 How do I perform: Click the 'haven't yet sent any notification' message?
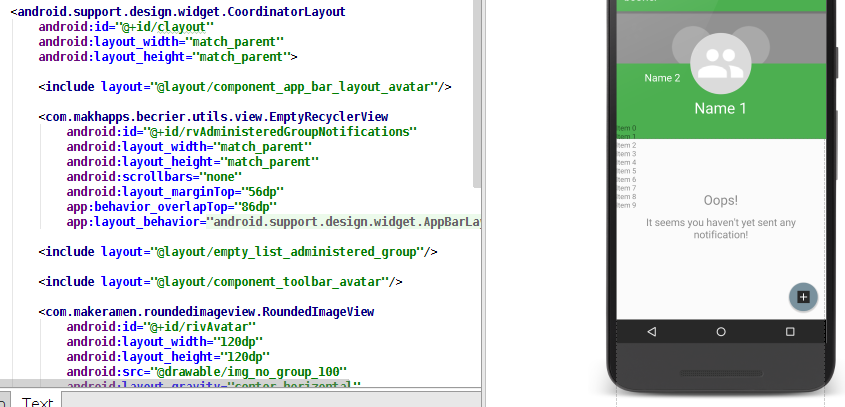(720, 228)
